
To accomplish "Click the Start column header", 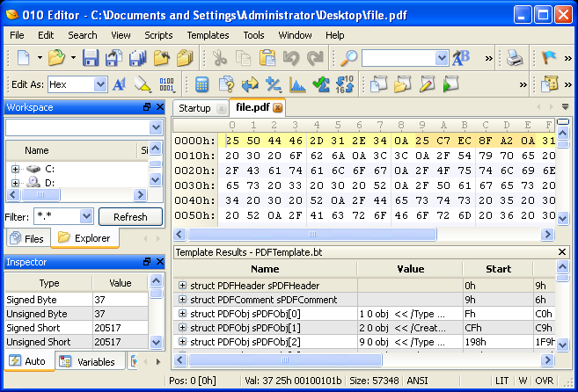I will point(498,269).
